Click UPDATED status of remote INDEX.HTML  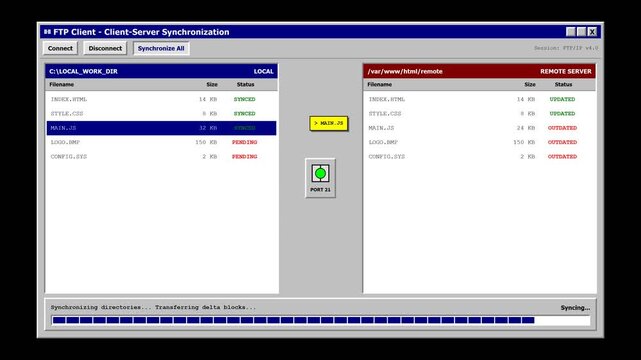pyautogui.click(x=562, y=99)
